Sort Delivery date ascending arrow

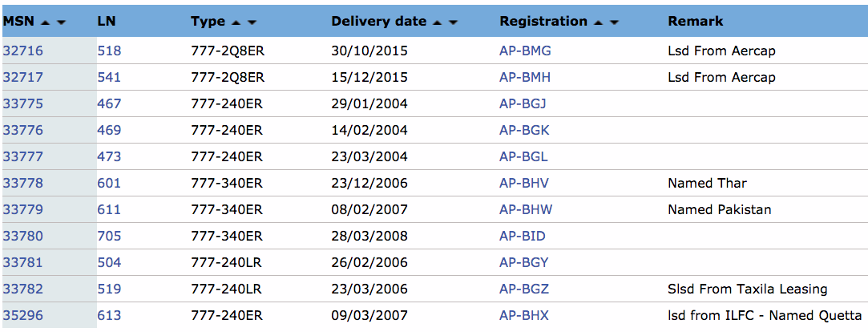coord(438,22)
